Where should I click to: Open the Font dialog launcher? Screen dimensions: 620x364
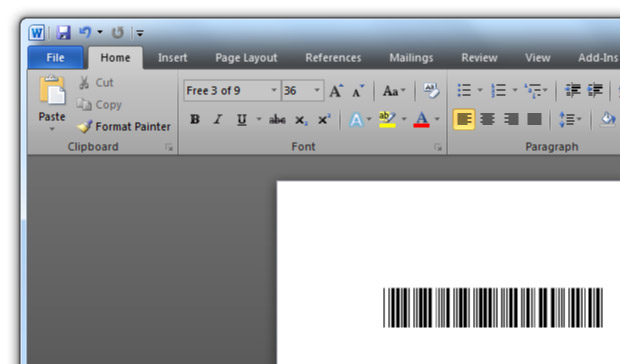point(438,147)
